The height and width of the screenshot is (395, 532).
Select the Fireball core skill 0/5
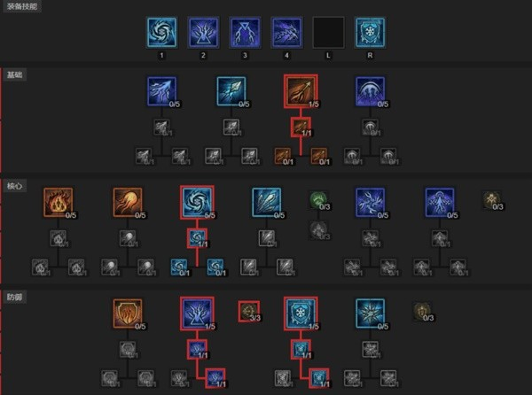[128, 202]
